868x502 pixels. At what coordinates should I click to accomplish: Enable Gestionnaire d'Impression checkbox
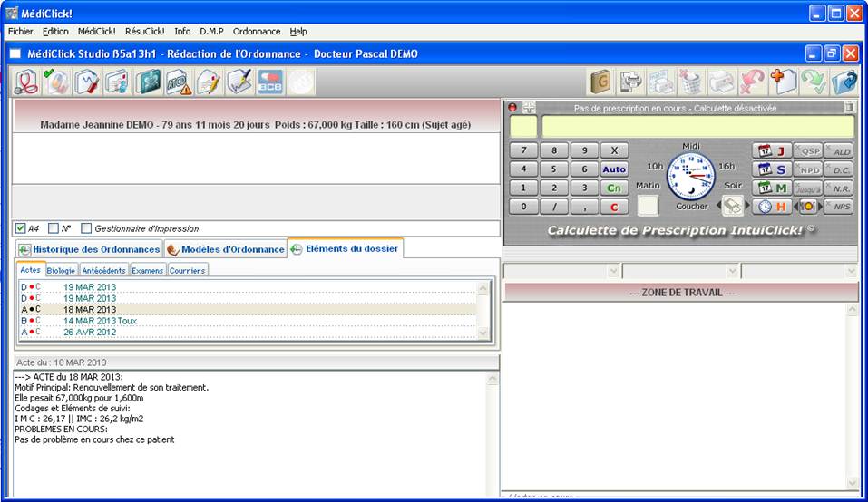[86, 228]
